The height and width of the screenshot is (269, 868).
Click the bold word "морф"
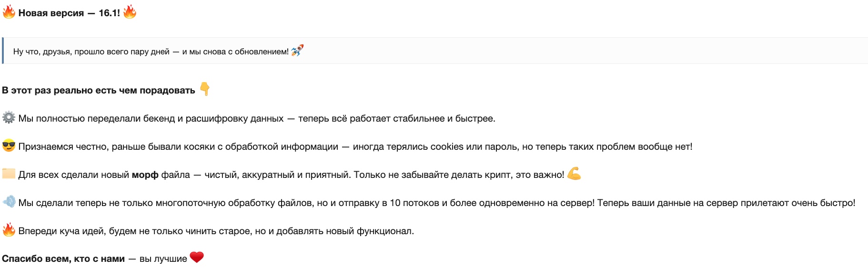point(145,175)
